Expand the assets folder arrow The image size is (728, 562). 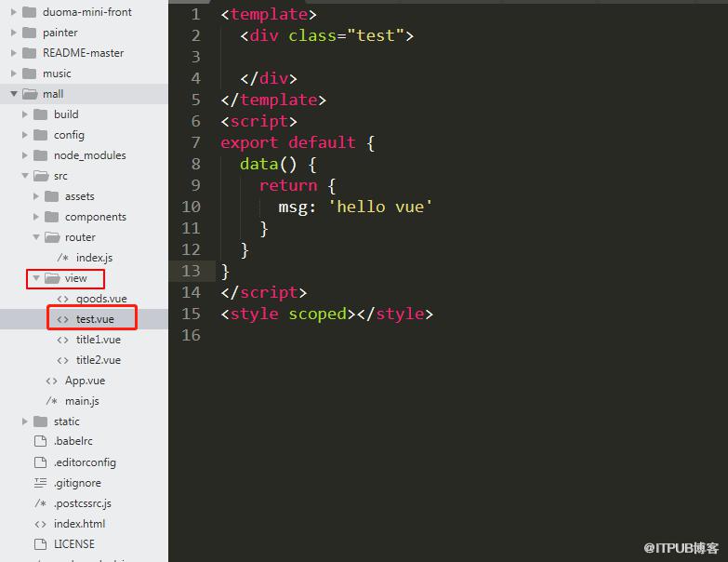(35, 196)
